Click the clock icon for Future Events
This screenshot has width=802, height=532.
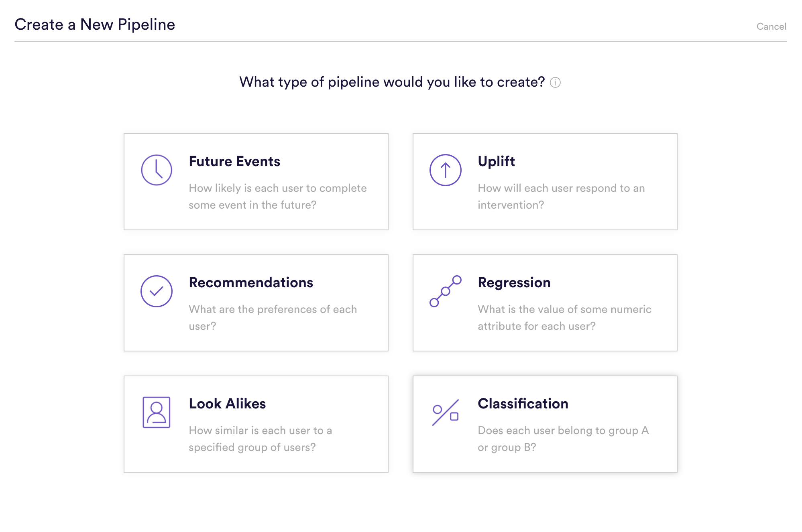pyautogui.click(x=157, y=170)
